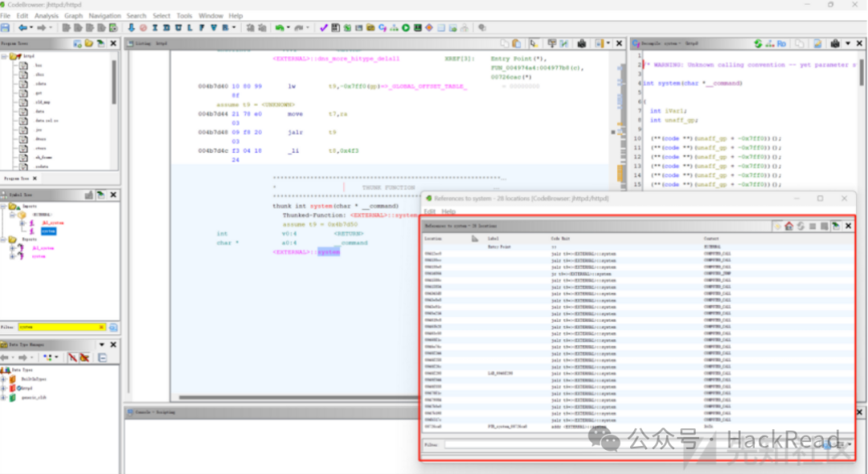This screenshot has width=868, height=474.
Task: Toggle the 'V' navigation icon
Action: pyautogui.click(x=214, y=27)
